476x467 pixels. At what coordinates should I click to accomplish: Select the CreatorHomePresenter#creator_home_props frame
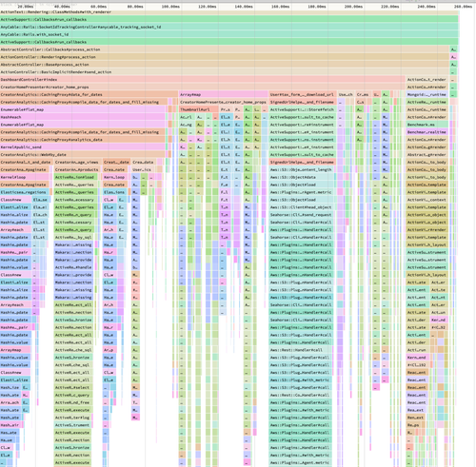point(203,88)
